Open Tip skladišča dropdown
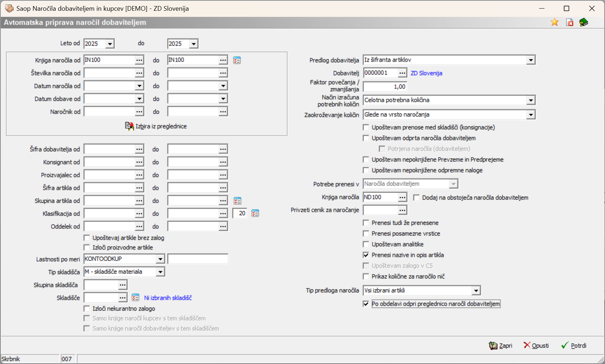The image size is (605, 364). (x=160, y=272)
